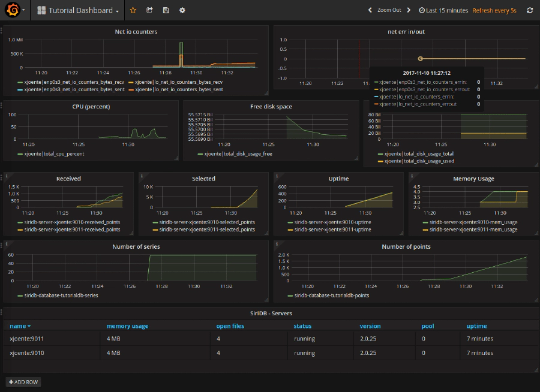Click xjoente:9011 server name cell
Image resolution: width=540 pixels, height=392 pixels.
click(27, 339)
